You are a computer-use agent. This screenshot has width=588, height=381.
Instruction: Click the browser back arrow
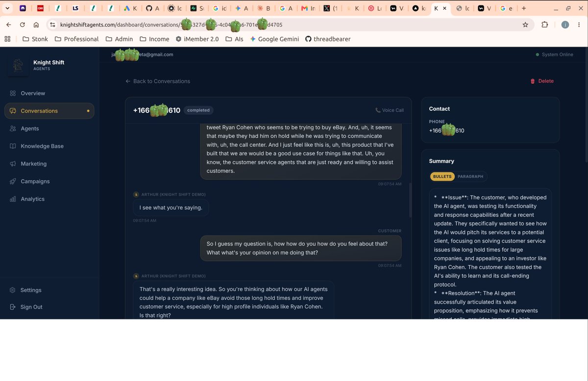coord(9,25)
